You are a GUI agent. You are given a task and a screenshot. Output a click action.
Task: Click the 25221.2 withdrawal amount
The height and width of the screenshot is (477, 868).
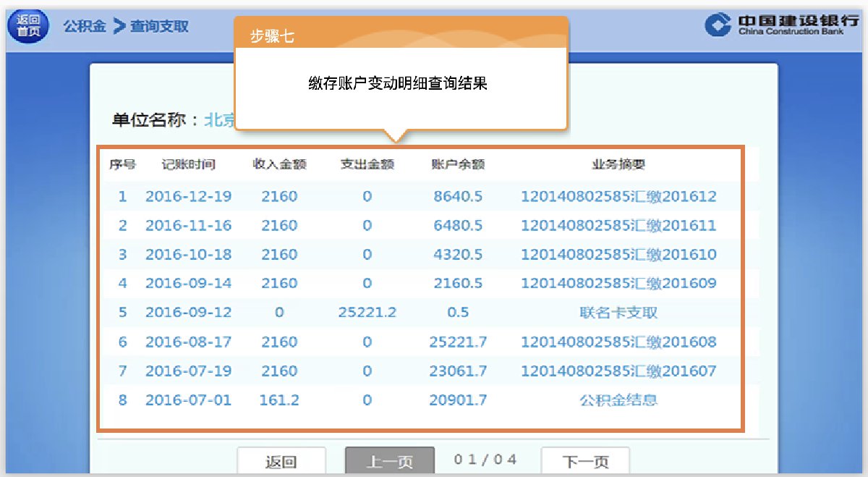367,313
